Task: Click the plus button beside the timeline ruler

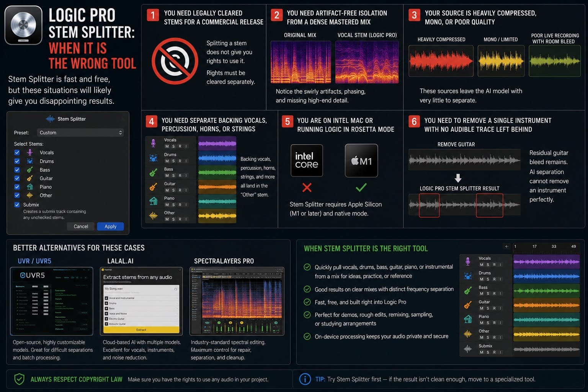Action: (506, 247)
